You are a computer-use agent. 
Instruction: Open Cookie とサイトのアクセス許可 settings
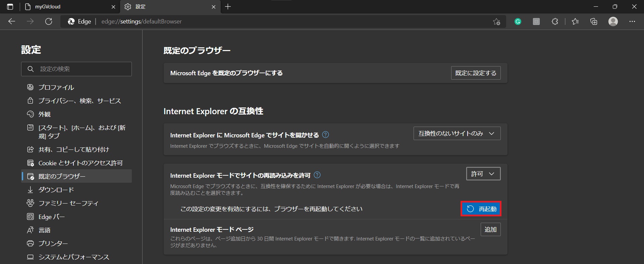[x=76, y=163]
